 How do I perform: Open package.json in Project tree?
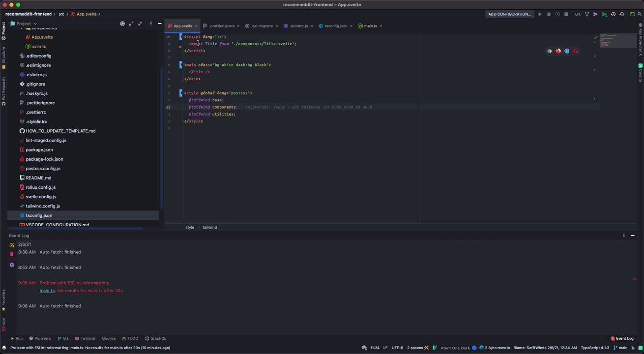tap(39, 150)
